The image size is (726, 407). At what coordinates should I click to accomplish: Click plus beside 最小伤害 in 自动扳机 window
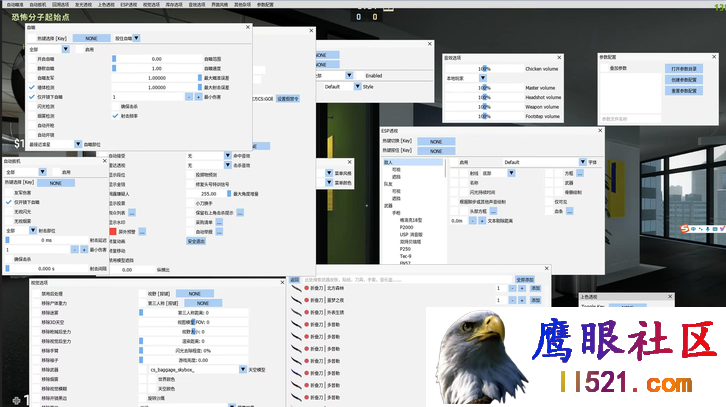pyautogui.click(x=84, y=250)
